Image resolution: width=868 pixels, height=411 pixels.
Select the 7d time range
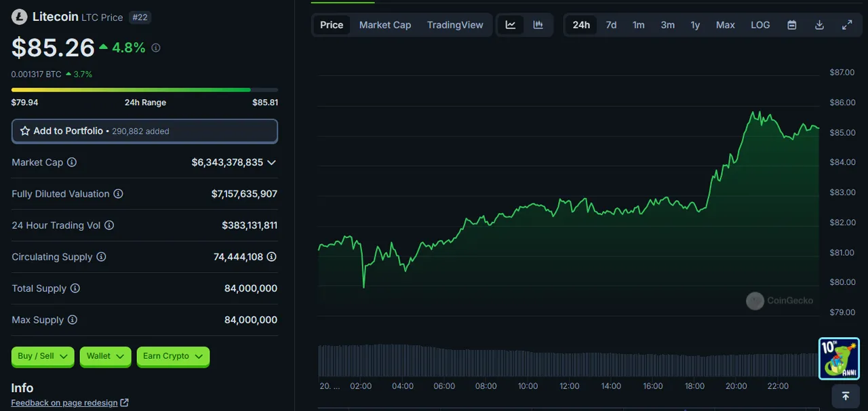[x=611, y=25]
